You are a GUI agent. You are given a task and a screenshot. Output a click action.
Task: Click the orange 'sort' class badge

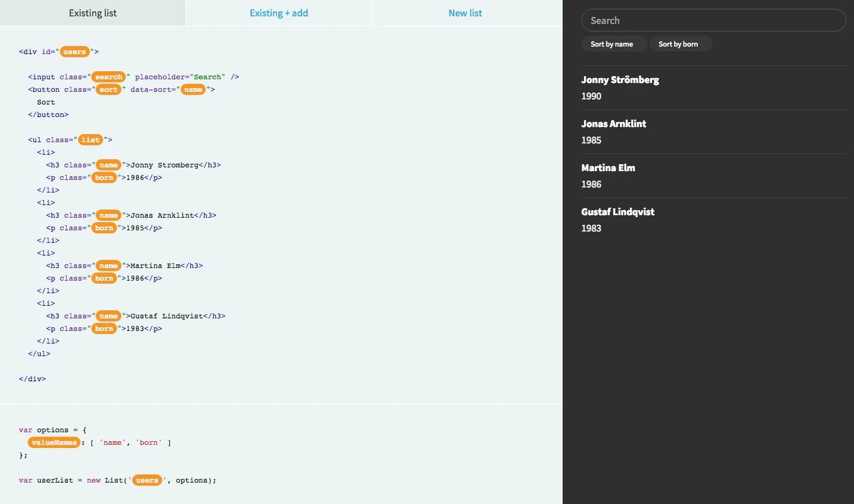point(109,89)
